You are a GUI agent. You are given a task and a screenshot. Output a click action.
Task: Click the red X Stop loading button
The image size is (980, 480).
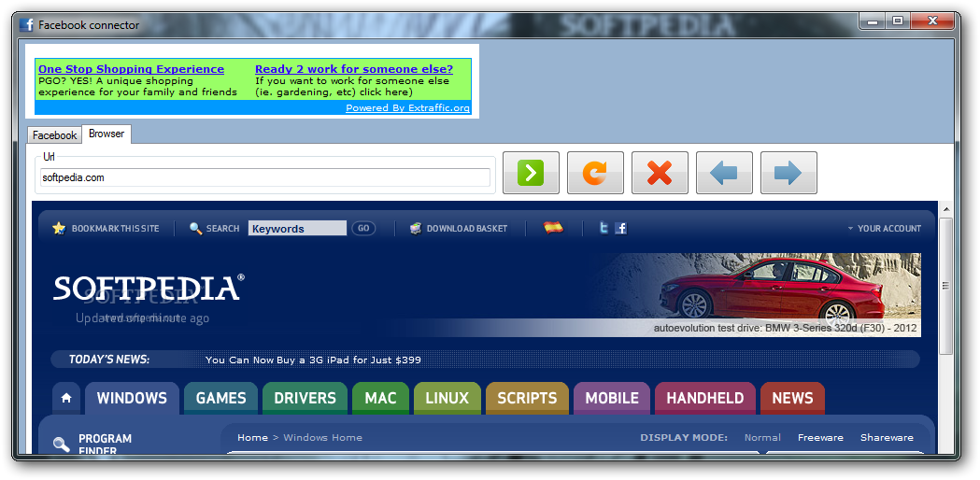click(660, 173)
